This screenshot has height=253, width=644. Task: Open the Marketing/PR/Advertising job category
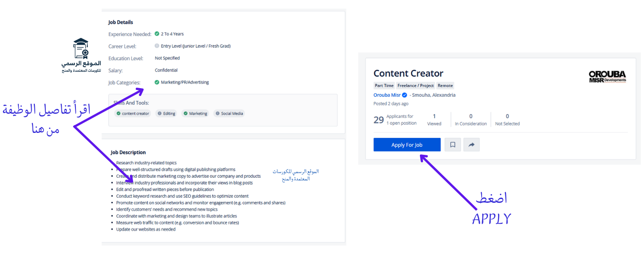[184, 82]
